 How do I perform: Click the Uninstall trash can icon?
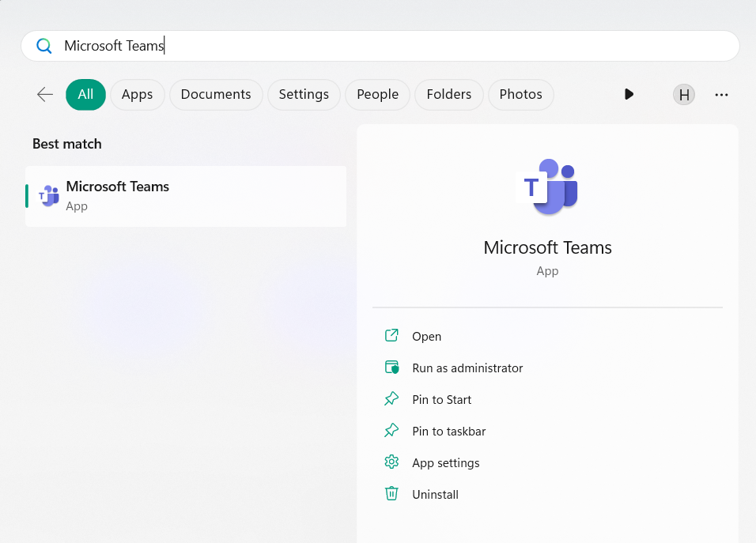pyautogui.click(x=391, y=494)
